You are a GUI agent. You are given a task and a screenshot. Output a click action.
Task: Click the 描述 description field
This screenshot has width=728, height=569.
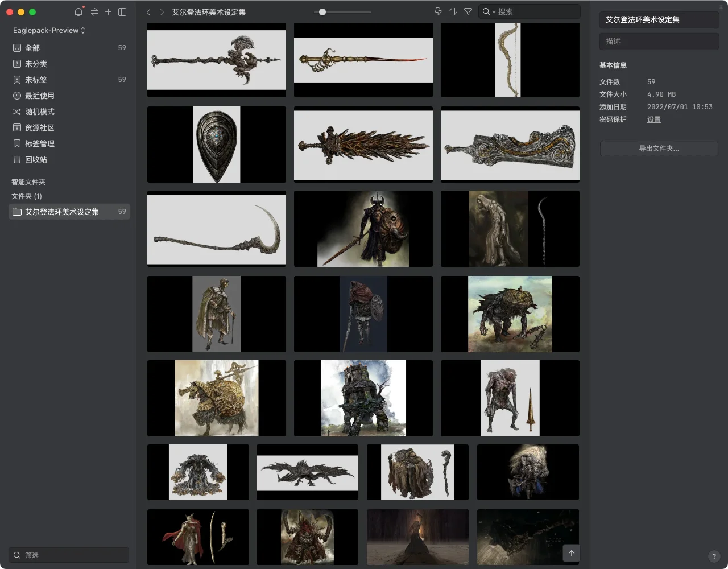(659, 41)
